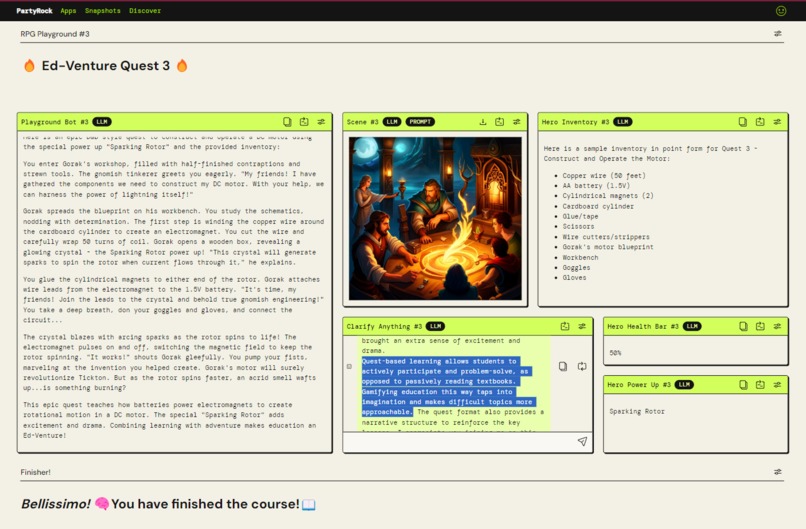Regenerate Hero Inventory #3 widget
The height and width of the screenshot is (529, 806).
(760, 122)
